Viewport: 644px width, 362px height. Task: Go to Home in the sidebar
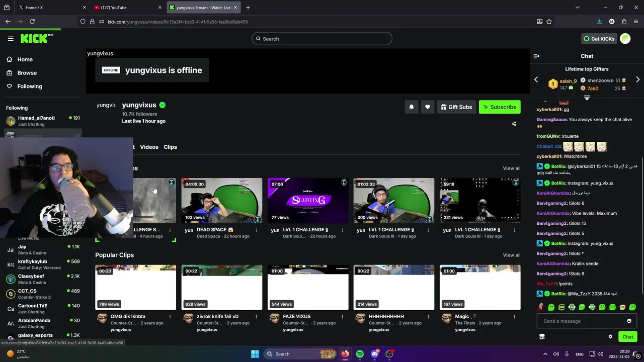(x=25, y=59)
